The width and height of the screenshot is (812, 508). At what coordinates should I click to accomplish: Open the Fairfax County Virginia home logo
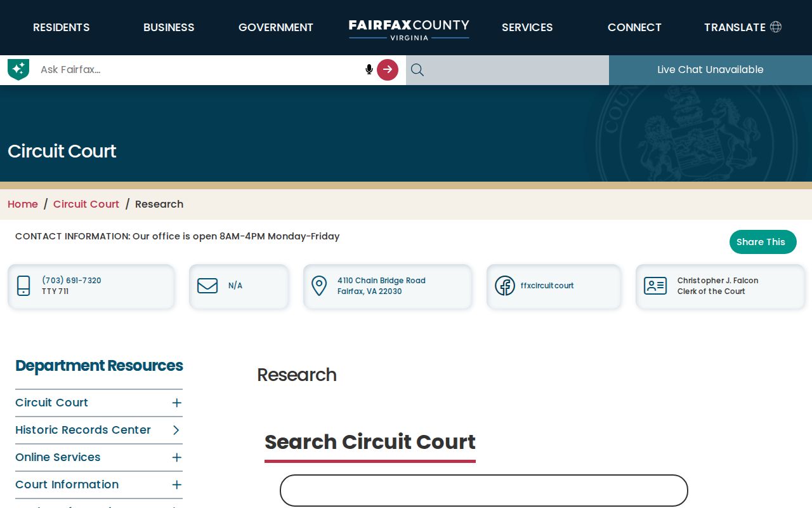(409, 29)
